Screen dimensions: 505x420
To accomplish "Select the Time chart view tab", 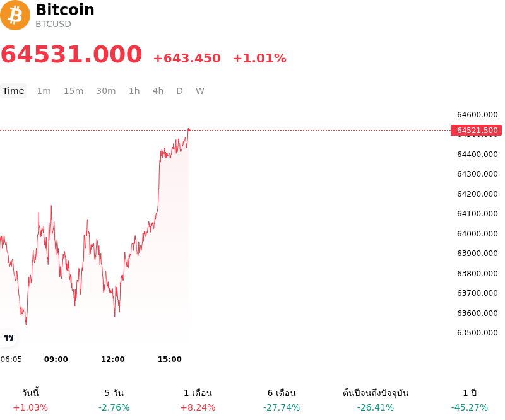I will (x=13, y=91).
